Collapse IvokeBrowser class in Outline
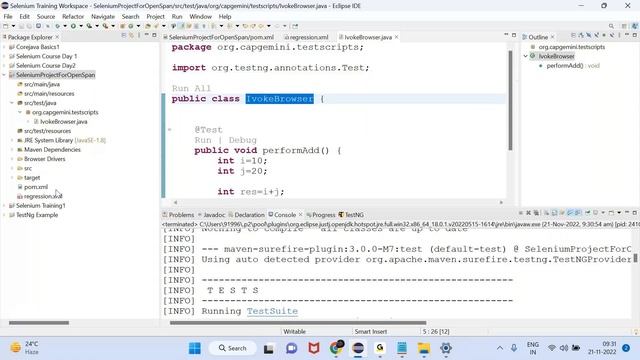640x360 pixels. [526, 56]
